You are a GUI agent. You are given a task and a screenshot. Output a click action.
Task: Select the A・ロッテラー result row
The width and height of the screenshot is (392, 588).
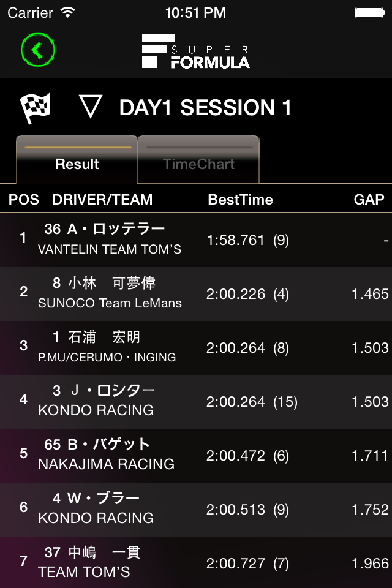tap(196, 239)
